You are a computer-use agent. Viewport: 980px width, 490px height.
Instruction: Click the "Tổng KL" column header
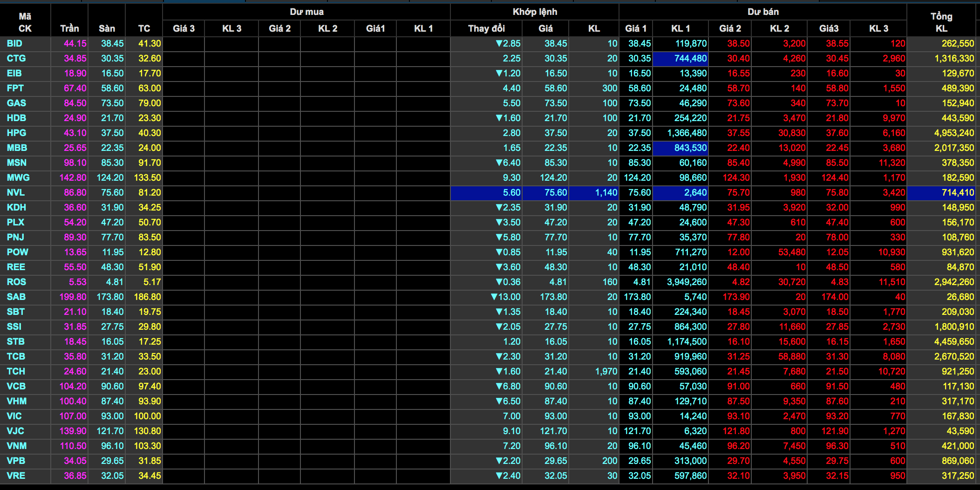point(941,22)
